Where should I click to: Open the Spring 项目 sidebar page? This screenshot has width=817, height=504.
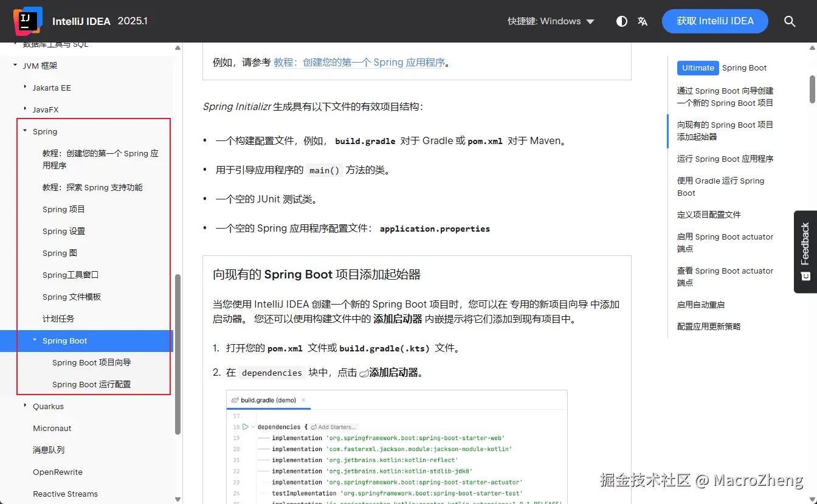click(64, 209)
